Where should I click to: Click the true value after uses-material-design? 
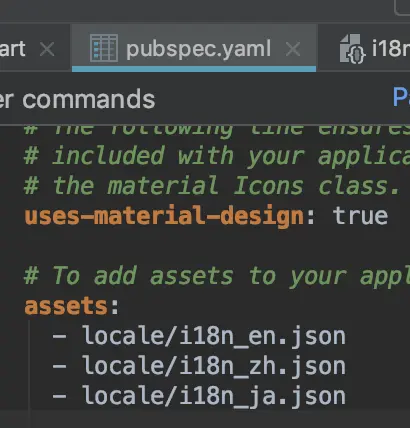[361, 216]
